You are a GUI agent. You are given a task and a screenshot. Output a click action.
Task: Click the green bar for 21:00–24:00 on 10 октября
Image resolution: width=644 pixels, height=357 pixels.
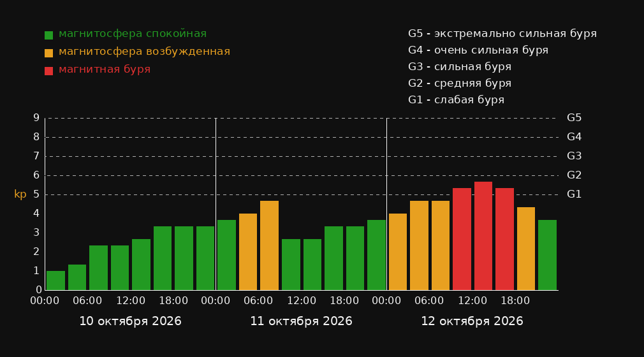[x=205, y=258]
